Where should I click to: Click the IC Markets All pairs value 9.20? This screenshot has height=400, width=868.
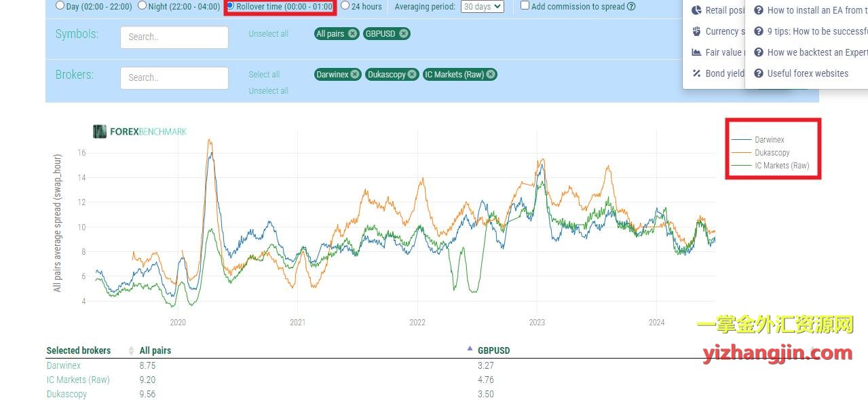[147, 380]
